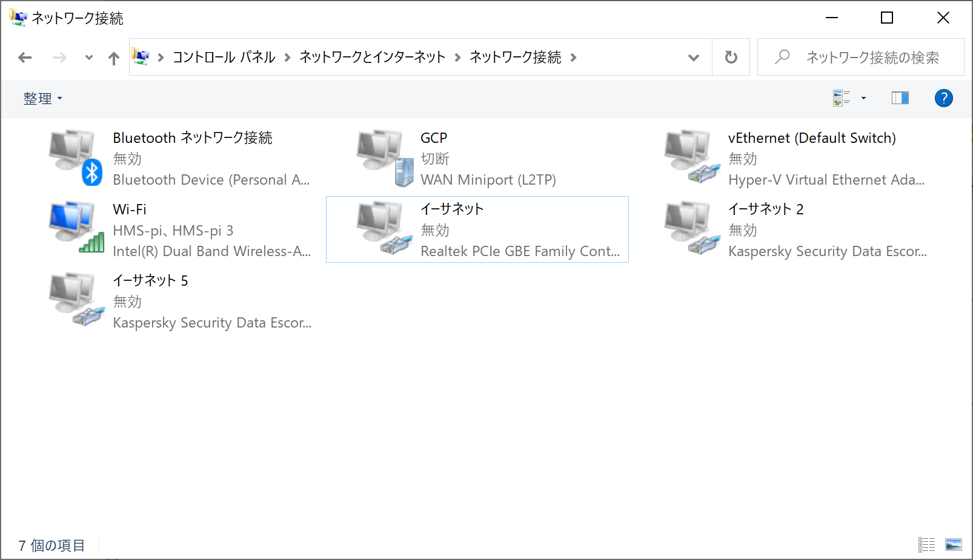Open the help with the question mark icon
This screenshot has height=560, width=973.
(943, 97)
